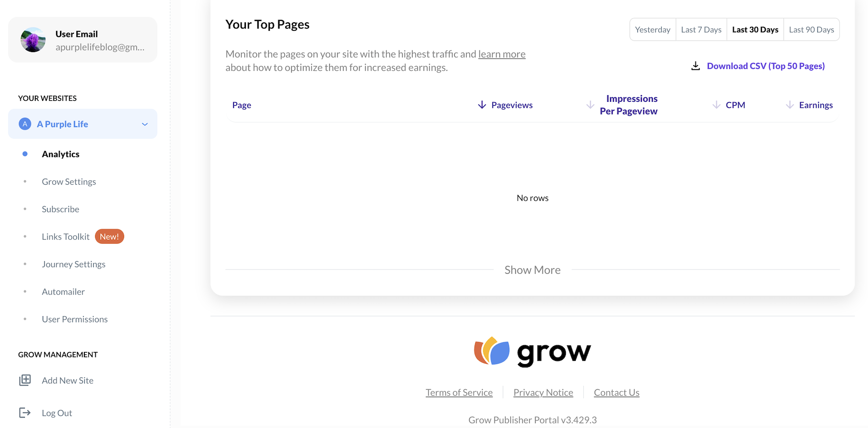This screenshot has height=428, width=868.
Task: Select the Yesterday date range
Action: point(652,30)
